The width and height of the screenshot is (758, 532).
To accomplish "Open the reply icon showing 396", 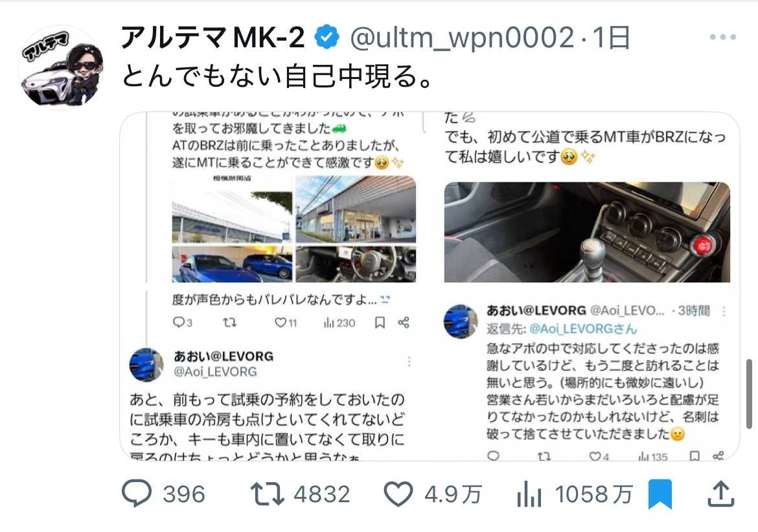I will (137, 493).
